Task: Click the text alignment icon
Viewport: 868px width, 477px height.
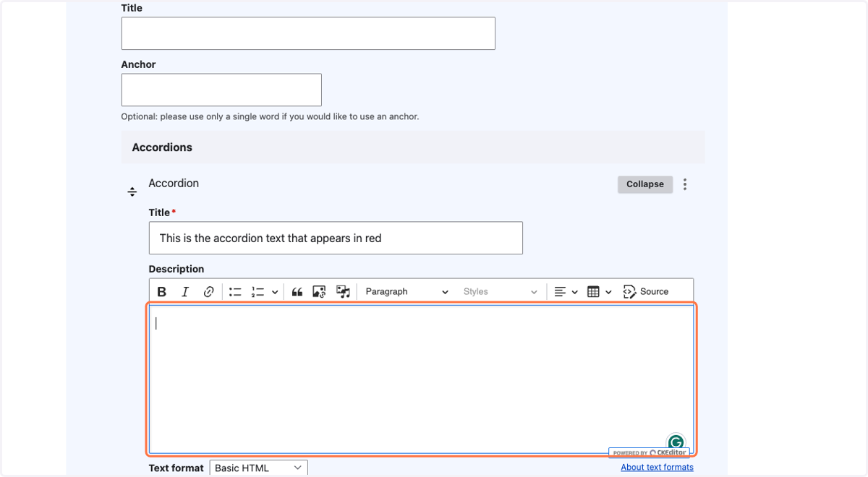Action: click(560, 292)
